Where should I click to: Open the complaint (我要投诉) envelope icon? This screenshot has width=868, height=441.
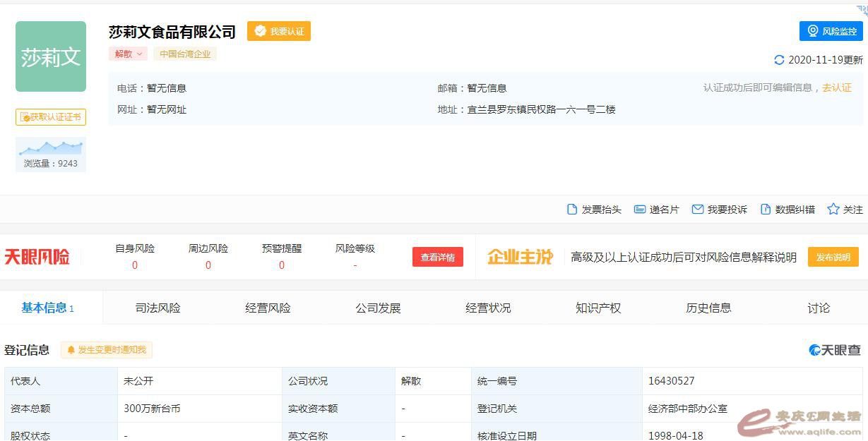(x=698, y=210)
